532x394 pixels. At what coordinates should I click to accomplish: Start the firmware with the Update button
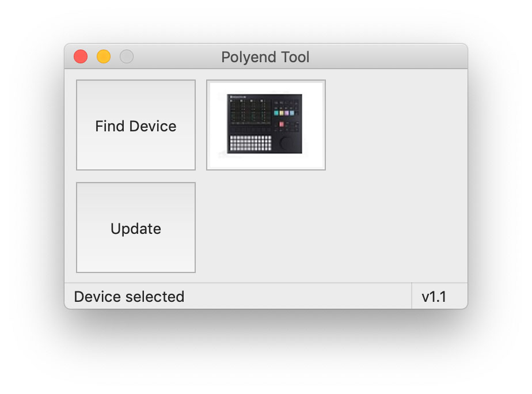pyautogui.click(x=136, y=228)
